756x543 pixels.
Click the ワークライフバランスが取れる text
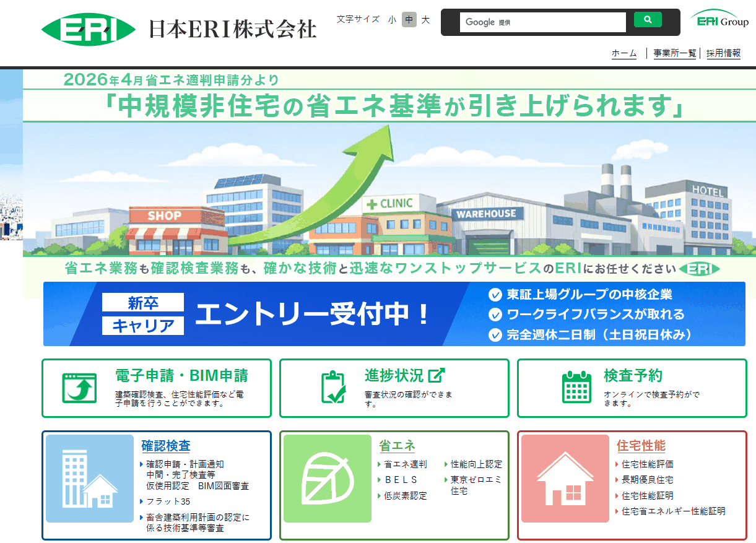(x=596, y=315)
